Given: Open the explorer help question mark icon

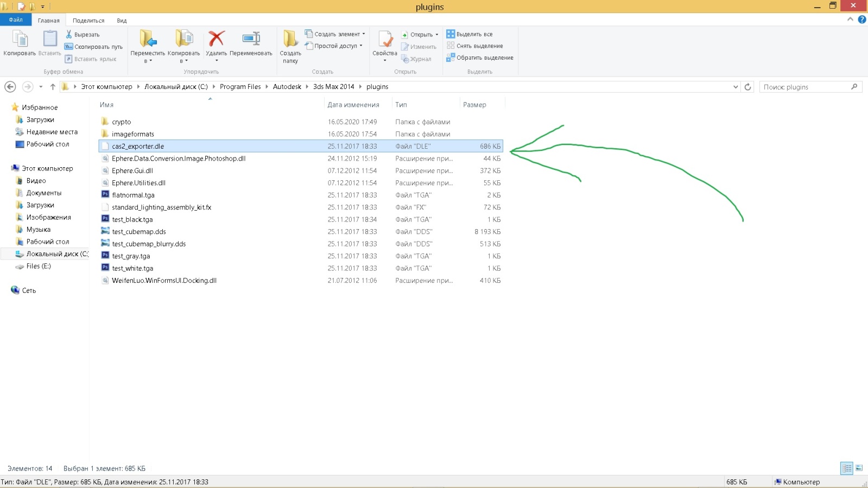Looking at the screenshot, I should (x=861, y=20).
